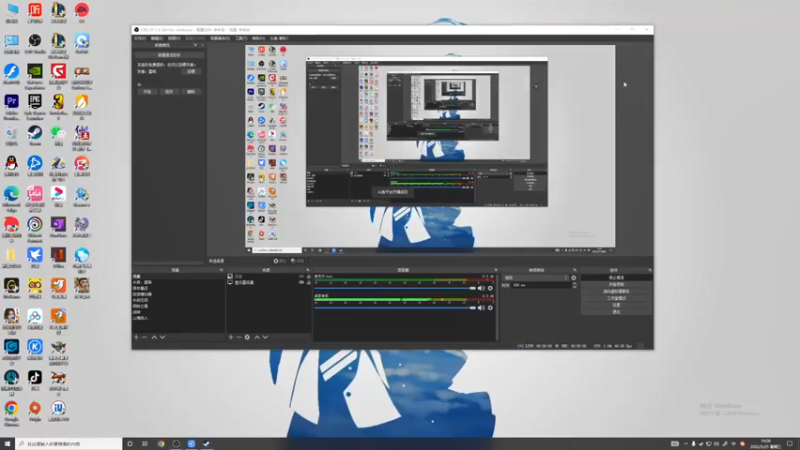Open the Windows Start menu
This screenshot has height=450, width=800.
click(x=7, y=443)
